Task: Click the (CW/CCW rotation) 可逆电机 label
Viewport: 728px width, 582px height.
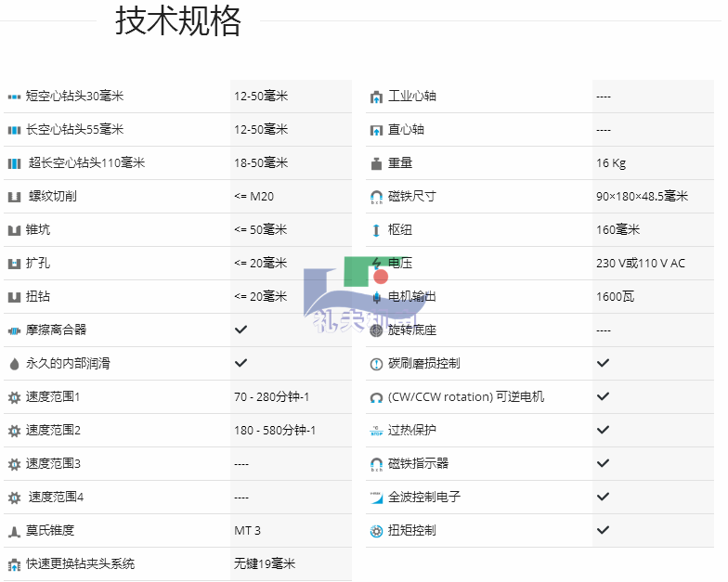Action: [x=466, y=397]
